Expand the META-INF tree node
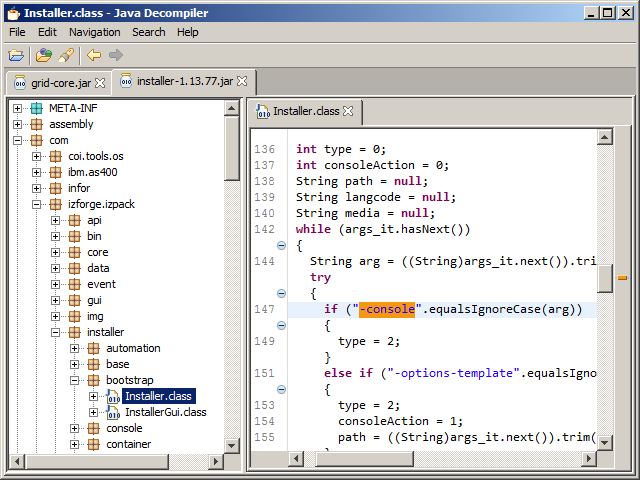The height and width of the screenshot is (480, 640). [x=18, y=108]
